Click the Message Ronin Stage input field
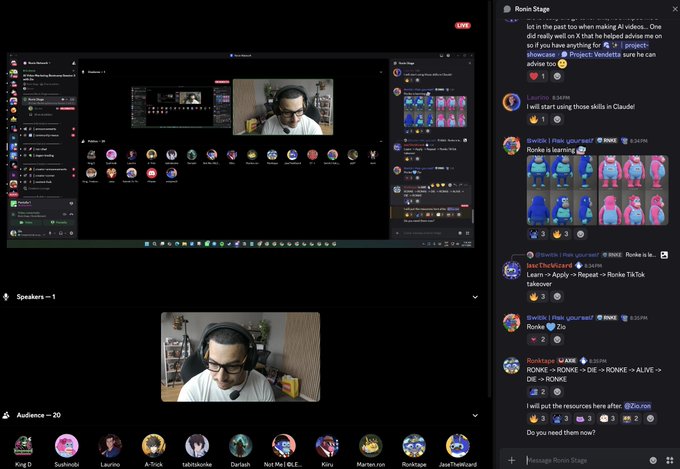Image resolution: width=680 pixels, height=469 pixels. [585, 460]
